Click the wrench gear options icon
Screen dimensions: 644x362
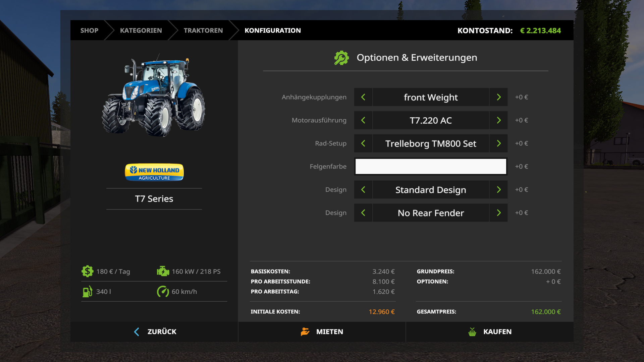tap(341, 58)
